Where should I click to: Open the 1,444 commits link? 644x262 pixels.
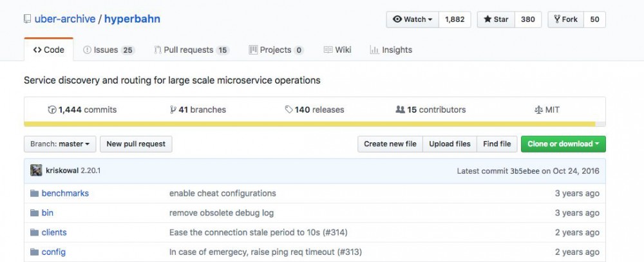coord(82,110)
